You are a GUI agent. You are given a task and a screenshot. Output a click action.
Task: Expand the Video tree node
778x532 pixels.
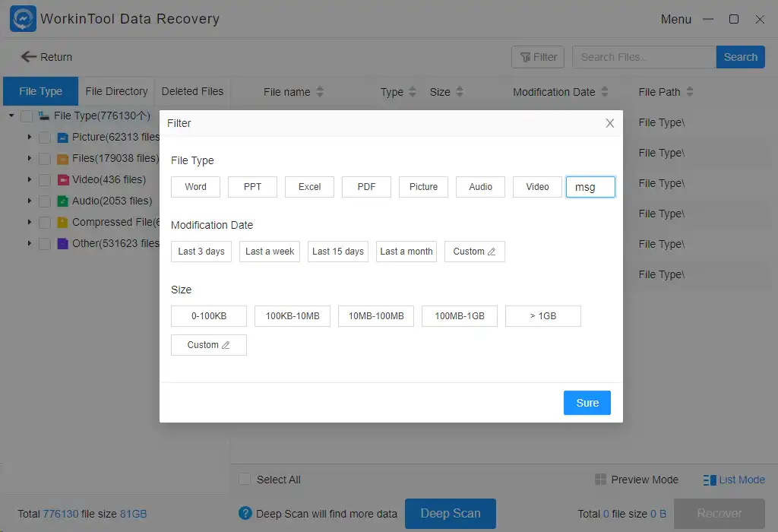(30, 179)
